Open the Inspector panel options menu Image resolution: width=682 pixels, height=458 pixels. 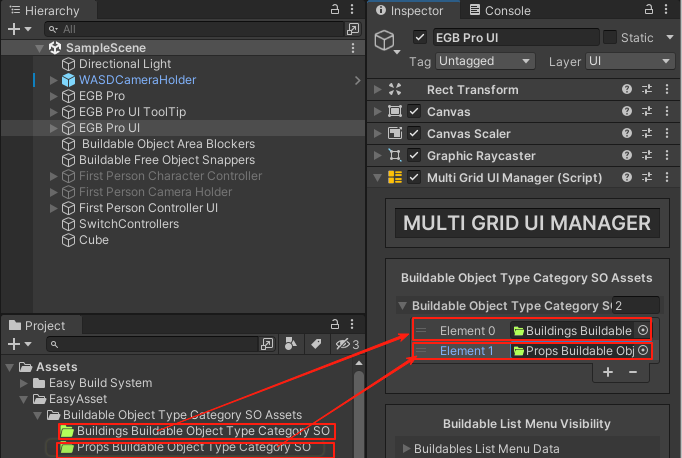coord(666,9)
